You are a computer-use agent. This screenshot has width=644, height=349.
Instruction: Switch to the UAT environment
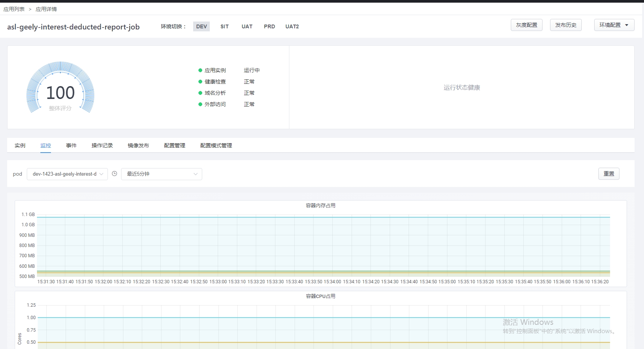click(247, 26)
